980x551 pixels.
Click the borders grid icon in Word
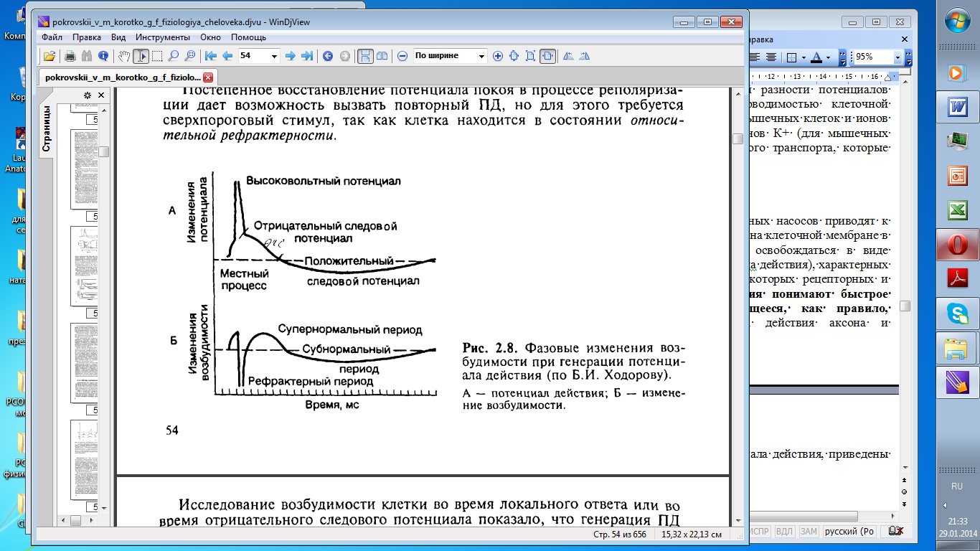pos(792,57)
